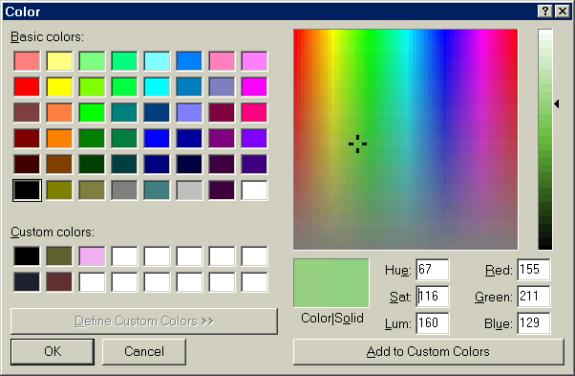575x376 pixels.
Task: Click the "Red:" label text
Action: click(499, 271)
